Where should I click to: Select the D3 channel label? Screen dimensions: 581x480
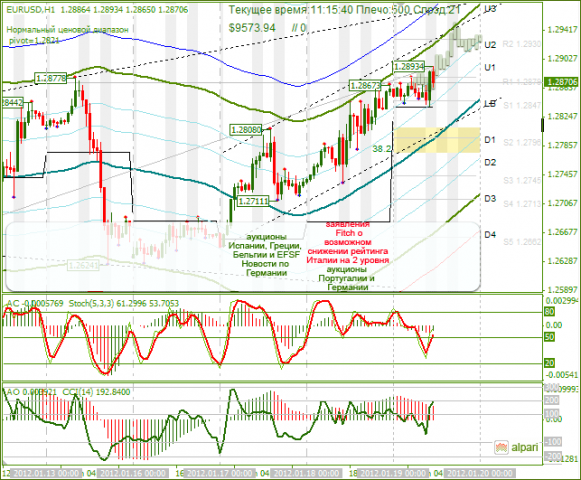pos(490,199)
